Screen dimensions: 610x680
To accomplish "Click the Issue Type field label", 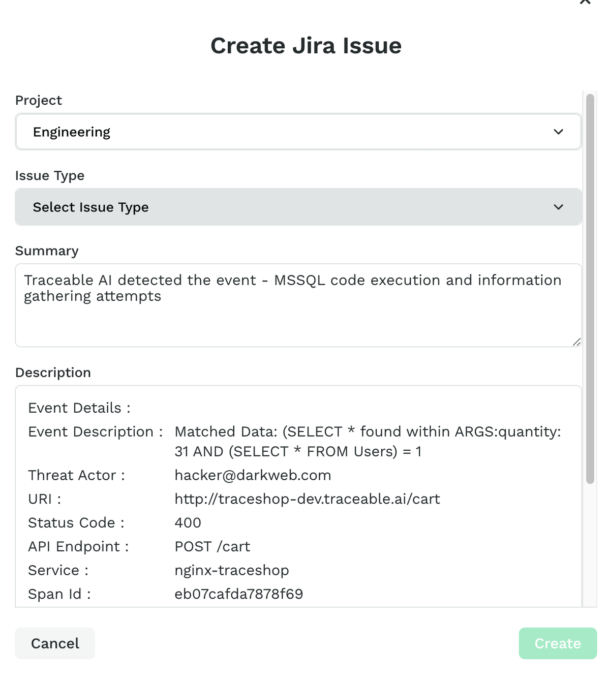I will [50, 175].
